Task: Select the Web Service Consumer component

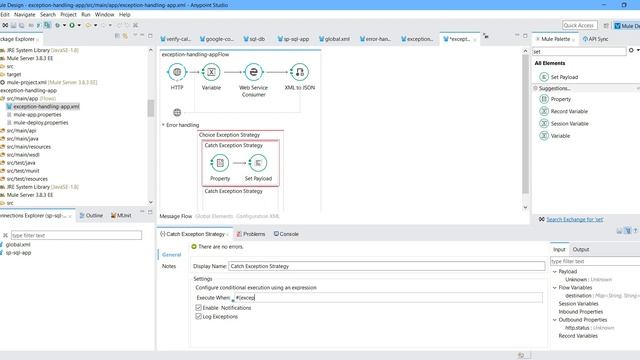Action: tap(253, 72)
